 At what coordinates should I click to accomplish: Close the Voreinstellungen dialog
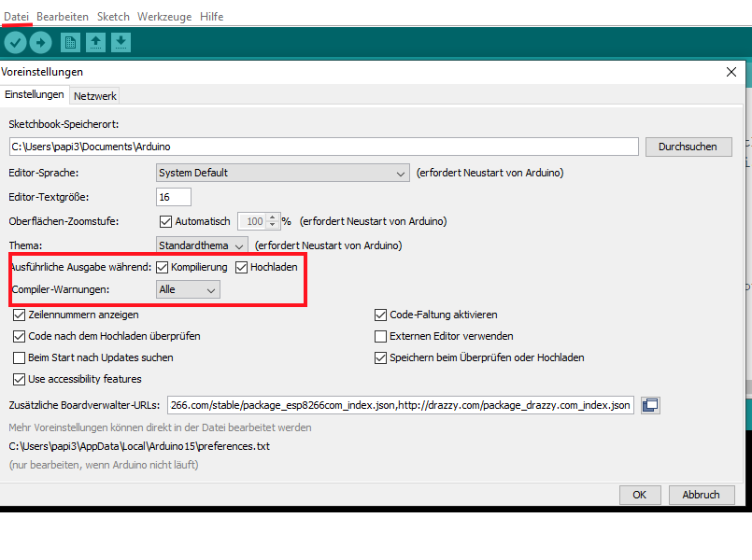[731, 72]
